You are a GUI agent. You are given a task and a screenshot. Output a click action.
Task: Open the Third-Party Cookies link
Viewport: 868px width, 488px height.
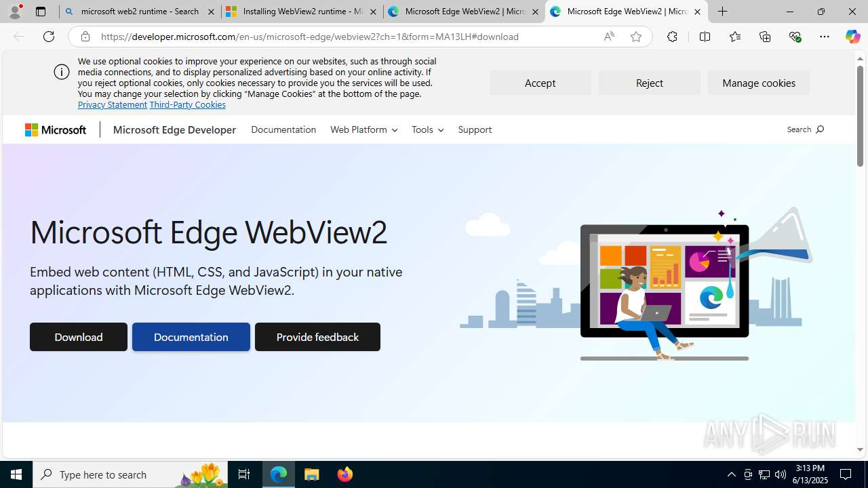tap(187, 104)
